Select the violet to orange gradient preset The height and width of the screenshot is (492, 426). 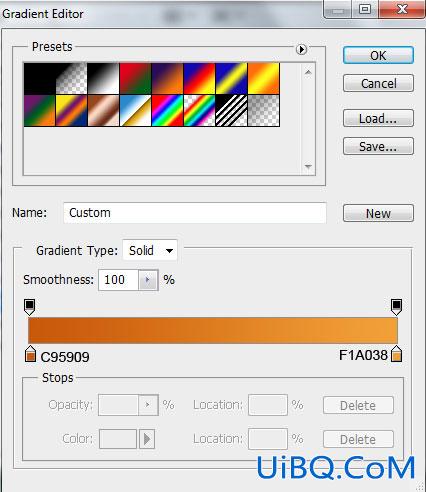click(x=168, y=79)
